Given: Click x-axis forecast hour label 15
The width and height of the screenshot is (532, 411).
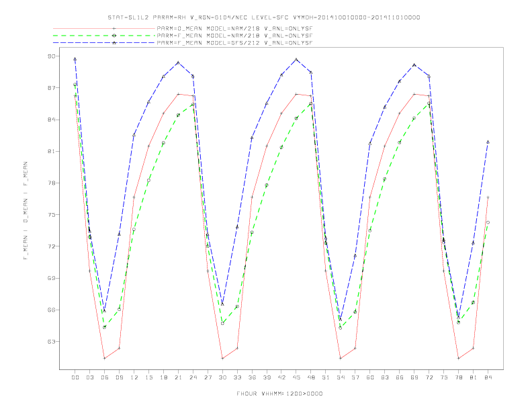Looking at the screenshot, I should pos(148,377).
